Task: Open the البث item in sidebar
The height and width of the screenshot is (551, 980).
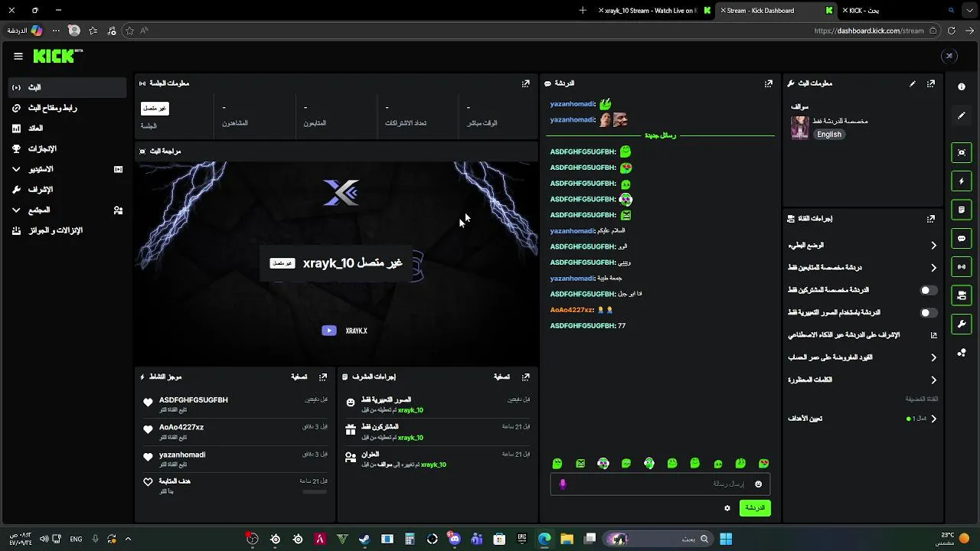Action: coord(67,87)
